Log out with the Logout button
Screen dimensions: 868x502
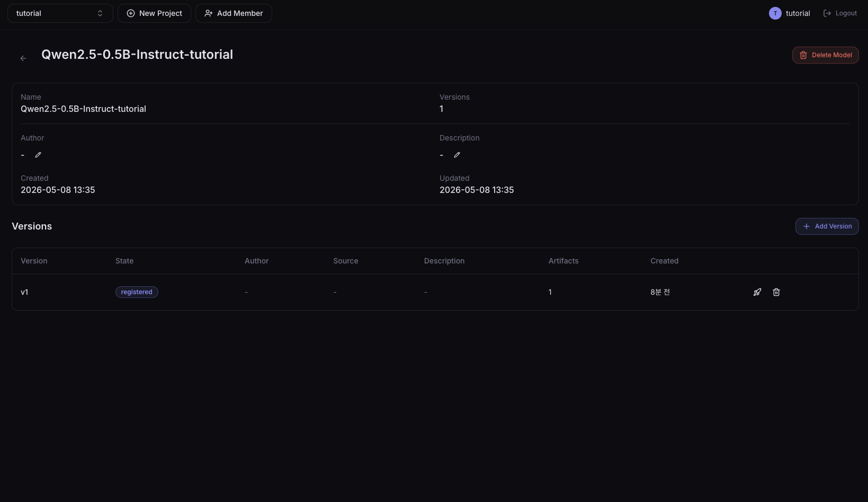coord(840,13)
